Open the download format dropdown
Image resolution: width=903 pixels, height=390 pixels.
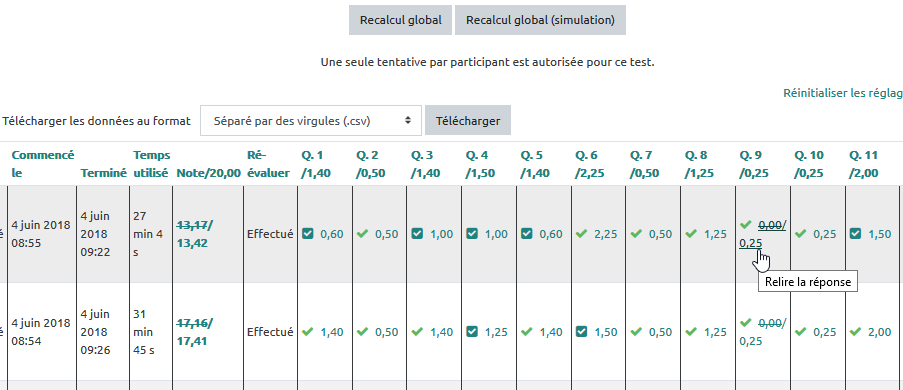[311, 120]
